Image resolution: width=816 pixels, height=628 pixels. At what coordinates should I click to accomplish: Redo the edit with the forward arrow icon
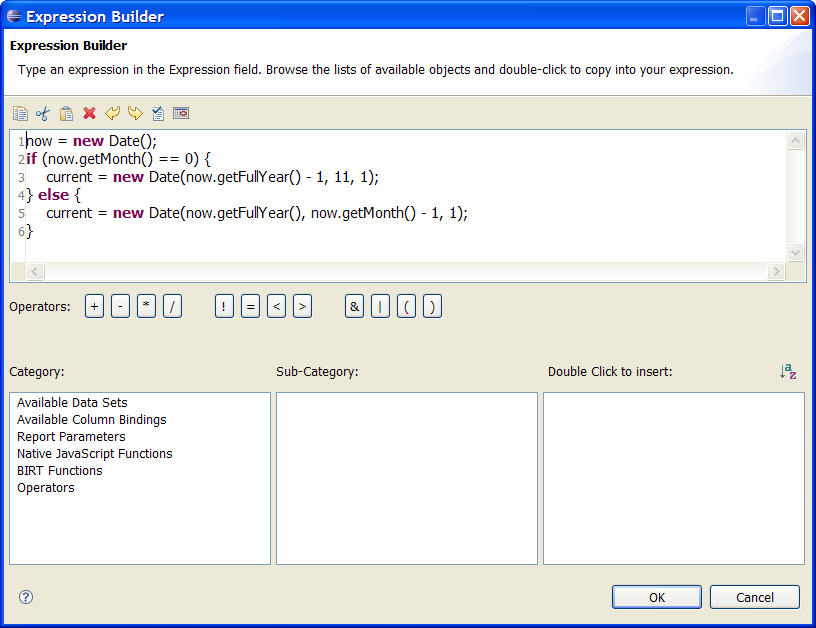coord(136,113)
